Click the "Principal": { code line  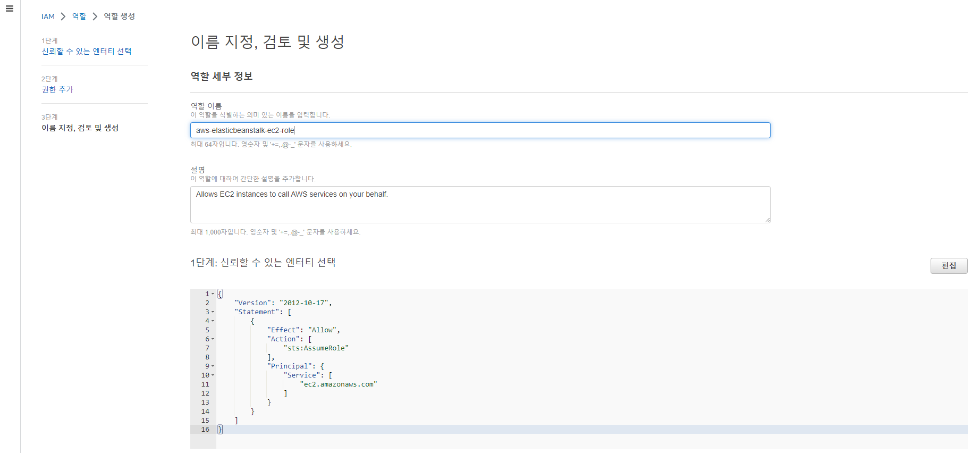click(x=295, y=366)
